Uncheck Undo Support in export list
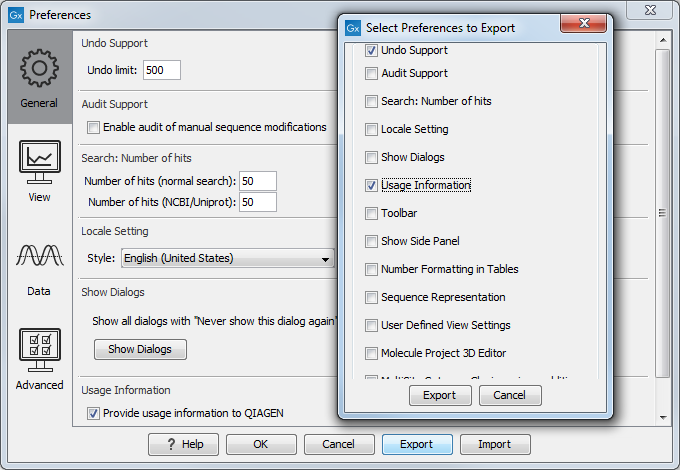The image size is (680, 470). click(372, 50)
